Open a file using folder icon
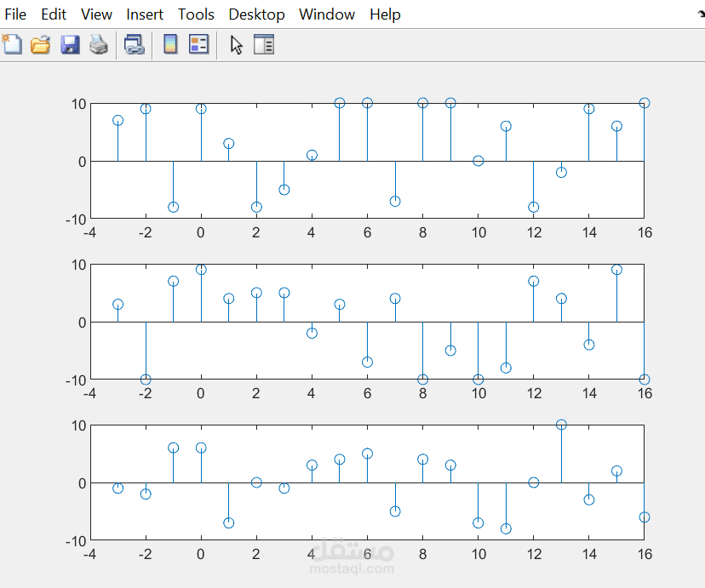705x588 pixels. (x=41, y=44)
